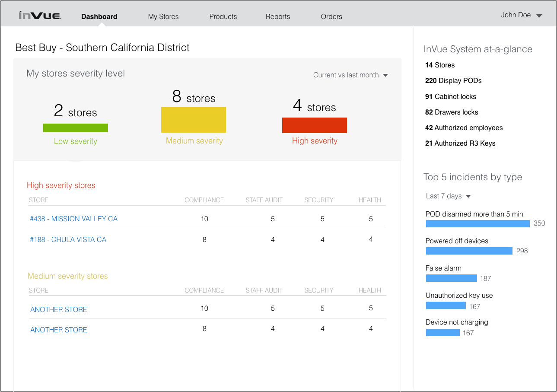
Task: Expand the Current vs last month dropdown
Action: [350, 75]
